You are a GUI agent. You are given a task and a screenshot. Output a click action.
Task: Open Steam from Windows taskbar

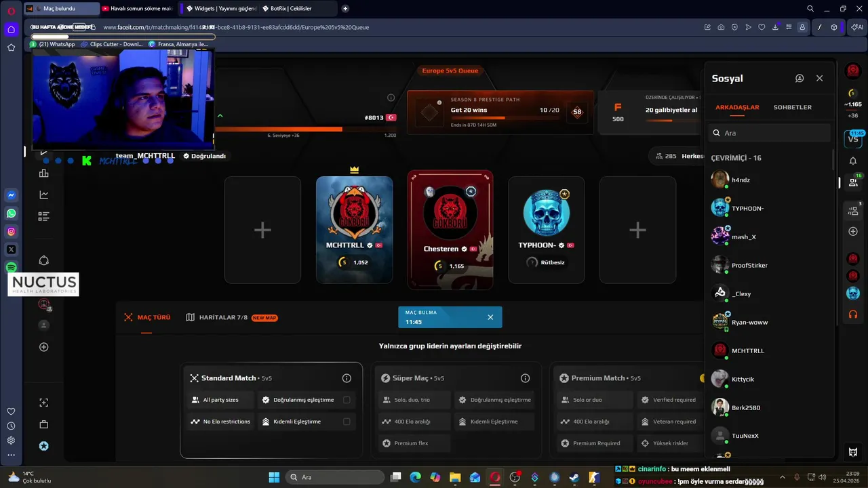pos(574,477)
